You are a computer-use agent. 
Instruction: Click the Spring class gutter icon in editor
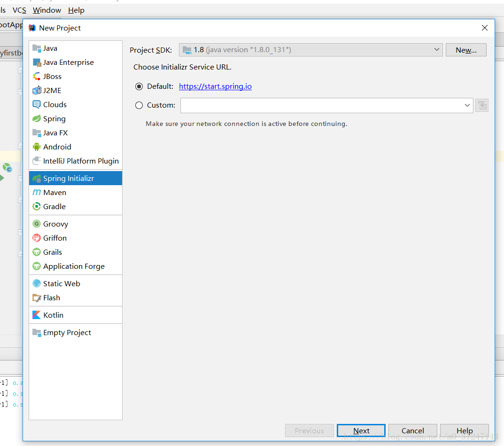click(7, 167)
